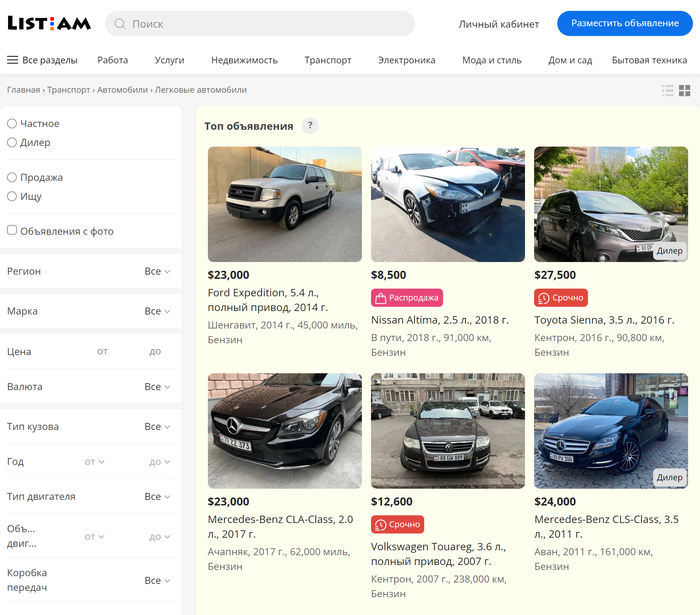Open the hamburger menu icon for all sections
The height and width of the screenshot is (615, 700).
pyautogui.click(x=13, y=60)
